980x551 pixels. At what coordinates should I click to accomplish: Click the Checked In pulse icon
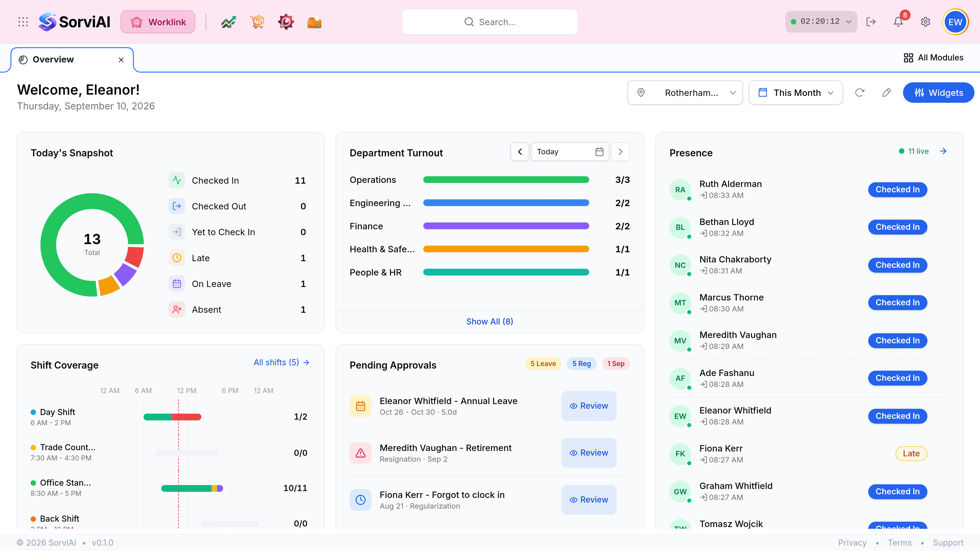[x=177, y=180]
